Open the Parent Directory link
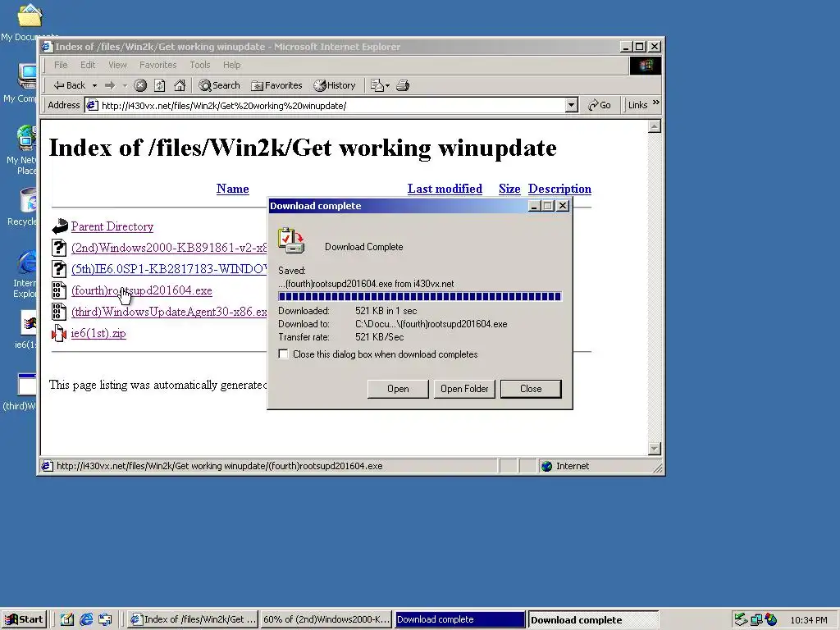Image resolution: width=840 pixels, height=630 pixels. click(x=112, y=226)
